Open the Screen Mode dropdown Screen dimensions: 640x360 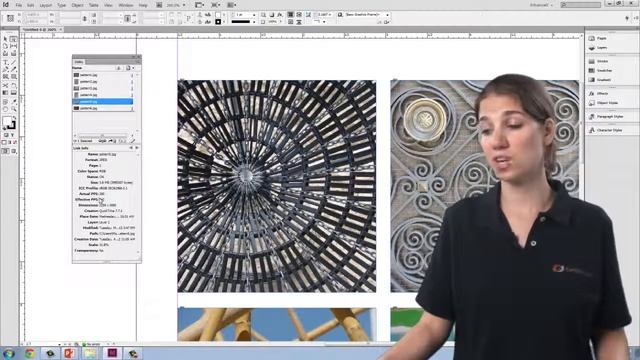216,5
